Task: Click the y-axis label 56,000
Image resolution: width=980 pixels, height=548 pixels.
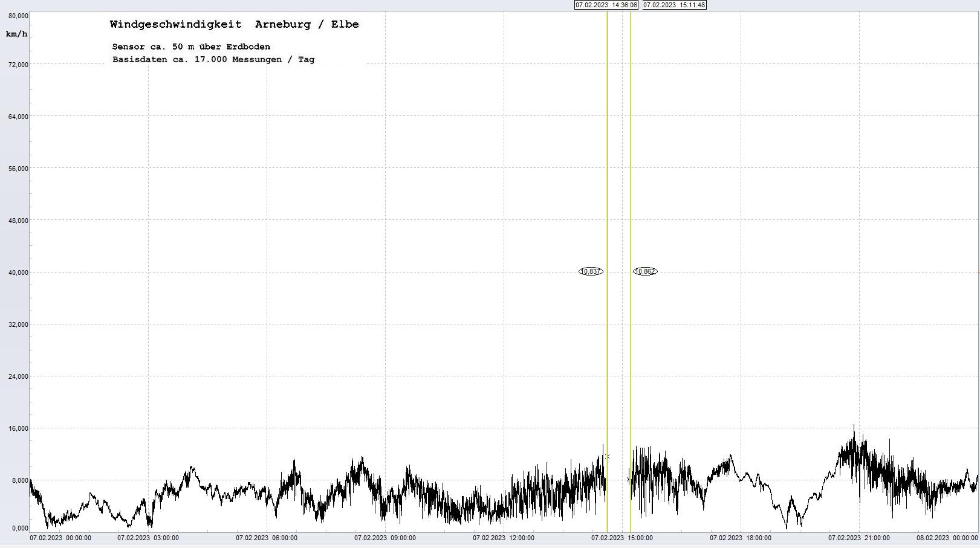Action: tap(18, 169)
